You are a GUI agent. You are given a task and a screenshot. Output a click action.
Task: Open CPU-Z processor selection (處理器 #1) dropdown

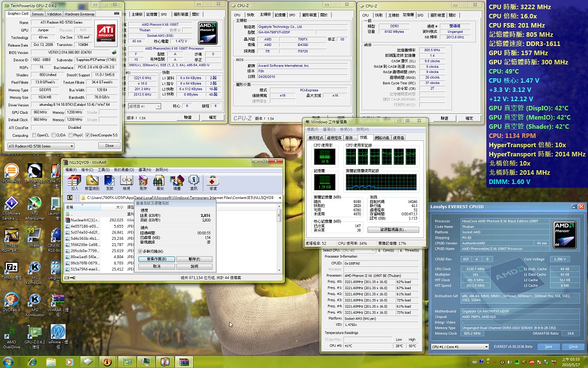pos(144,106)
